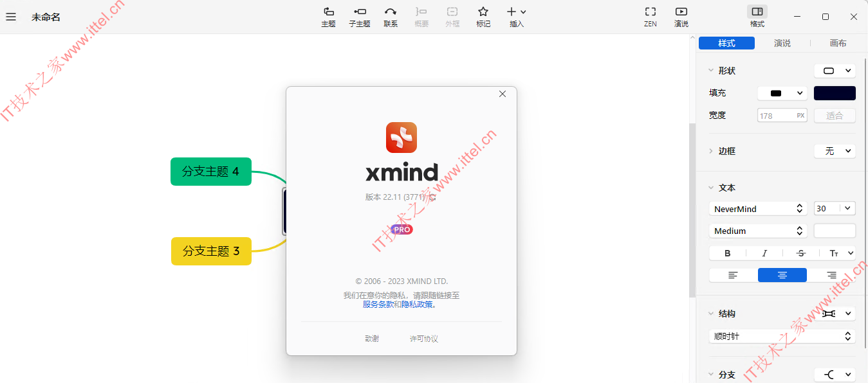Toggle strikethrough text formatting

pos(801,253)
